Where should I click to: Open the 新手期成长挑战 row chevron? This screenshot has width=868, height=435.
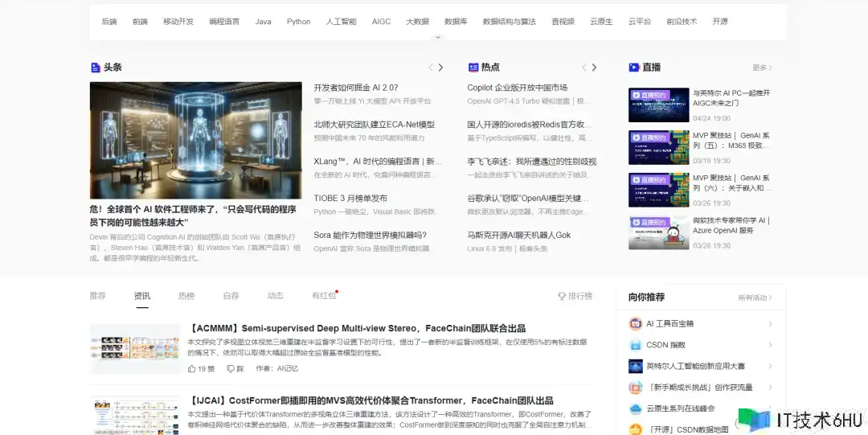click(x=770, y=388)
